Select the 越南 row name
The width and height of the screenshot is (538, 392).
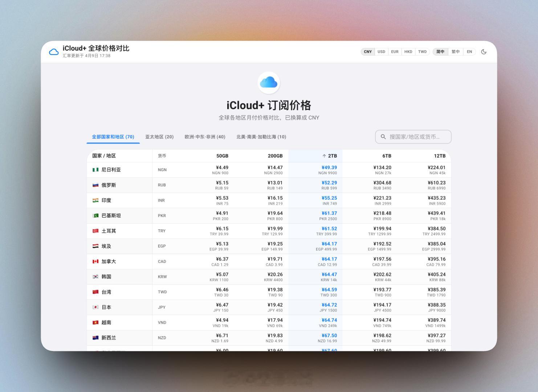click(x=106, y=322)
